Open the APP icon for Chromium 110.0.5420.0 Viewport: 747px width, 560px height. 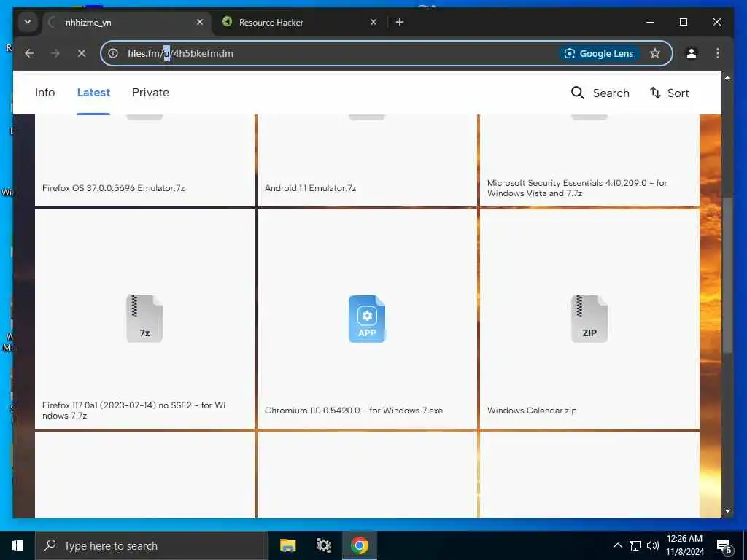coord(367,319)
